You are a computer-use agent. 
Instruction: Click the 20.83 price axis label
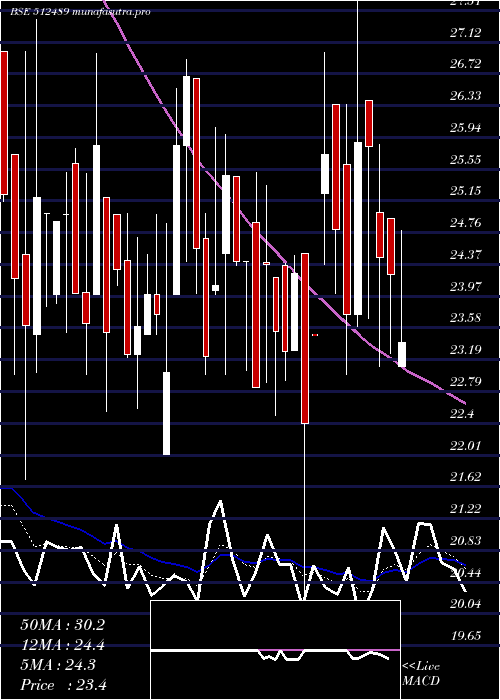click(466, 541)
